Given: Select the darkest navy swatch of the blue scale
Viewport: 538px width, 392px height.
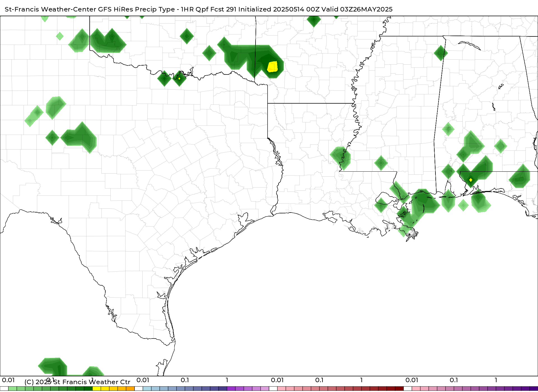Looking at the screenshot, I should click(x=223, y=389).
